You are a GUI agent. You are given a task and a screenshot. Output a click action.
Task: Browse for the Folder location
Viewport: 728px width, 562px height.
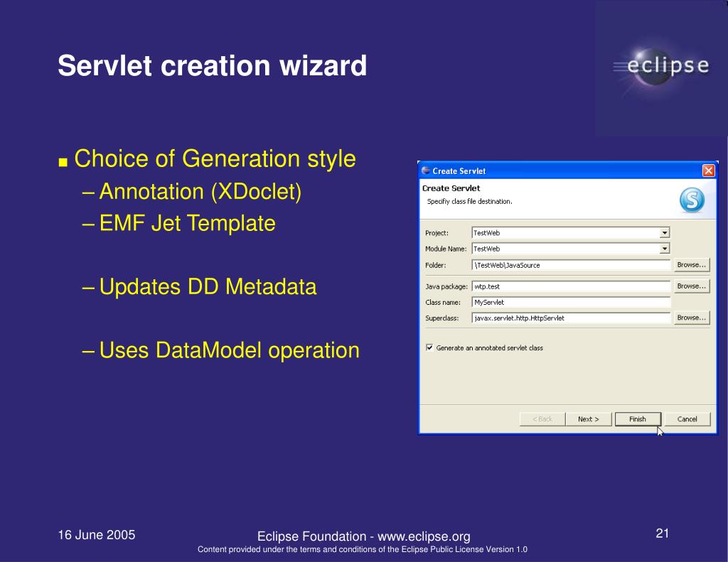pyautogui.click(x=691, y=265)
